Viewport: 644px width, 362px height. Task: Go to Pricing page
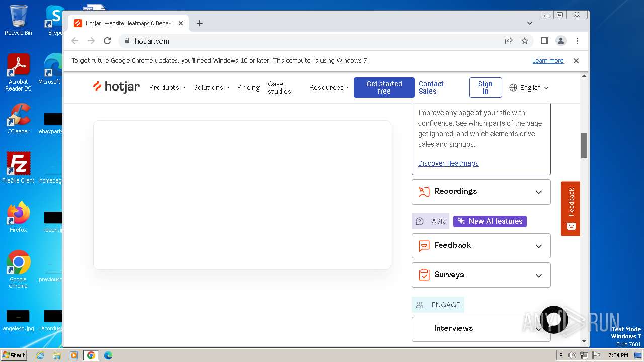pos(249,87)
